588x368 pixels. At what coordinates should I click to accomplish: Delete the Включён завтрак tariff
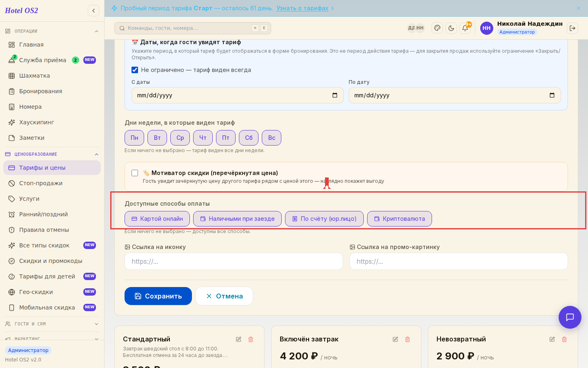point(408,339)
